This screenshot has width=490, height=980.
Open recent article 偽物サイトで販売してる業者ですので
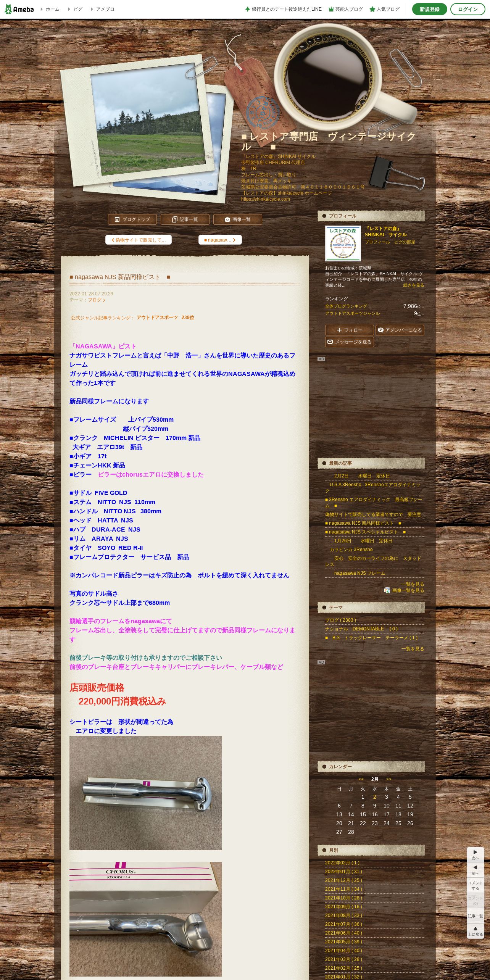[x=373, y=514]
